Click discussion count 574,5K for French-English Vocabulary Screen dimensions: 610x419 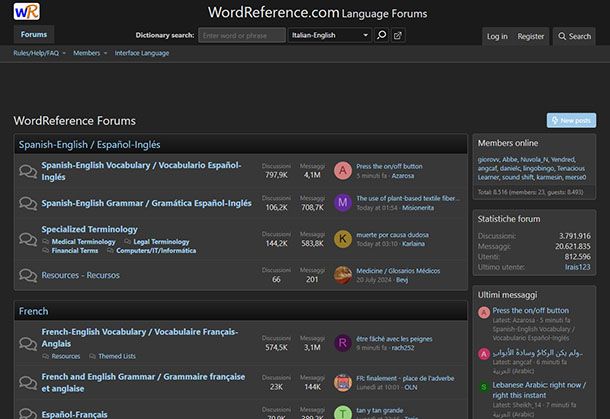276,347
